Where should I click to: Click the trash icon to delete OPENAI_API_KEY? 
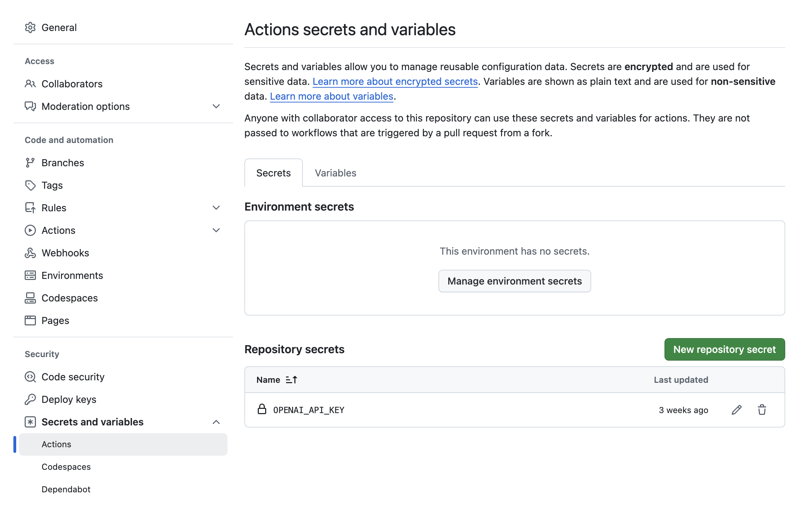(x=762, y=410)
